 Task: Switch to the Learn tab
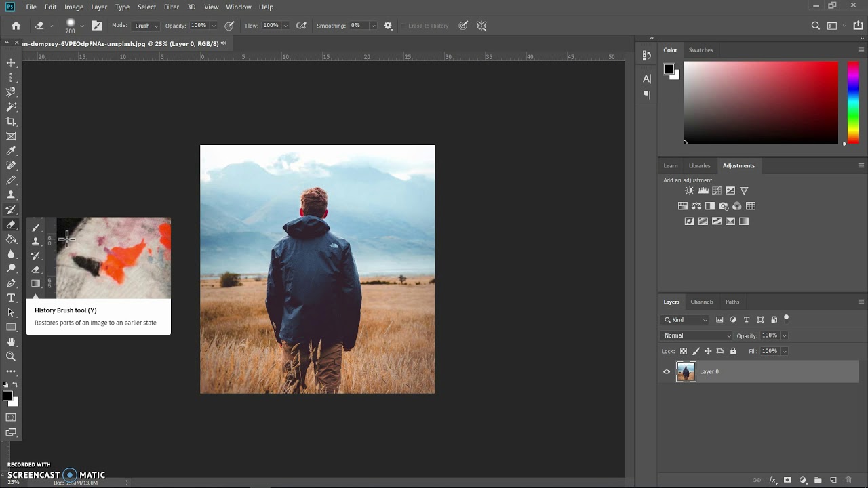[671, 165]
